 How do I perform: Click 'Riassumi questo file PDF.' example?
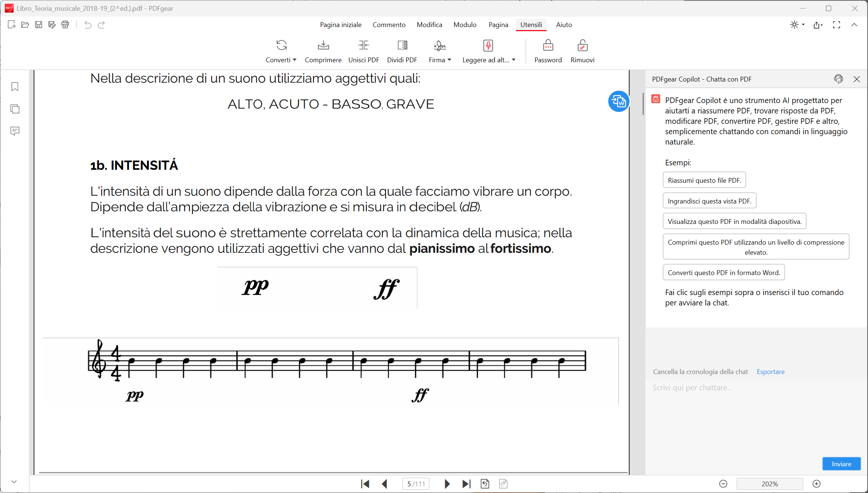[704, 180]
